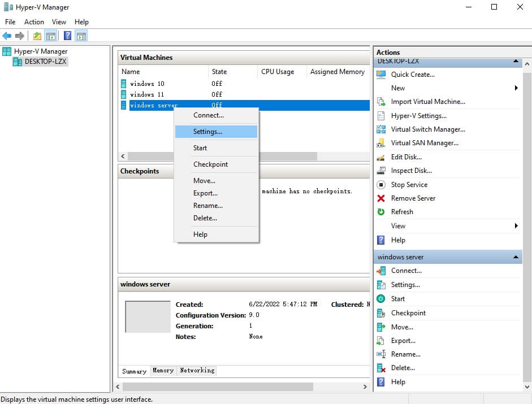Click the virtual machine preview thumbnail

(x=148, y=316)
